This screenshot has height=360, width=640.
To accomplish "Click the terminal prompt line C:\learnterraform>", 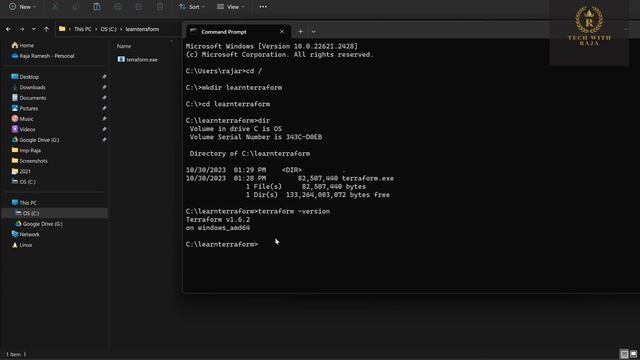I will (222, 244).
